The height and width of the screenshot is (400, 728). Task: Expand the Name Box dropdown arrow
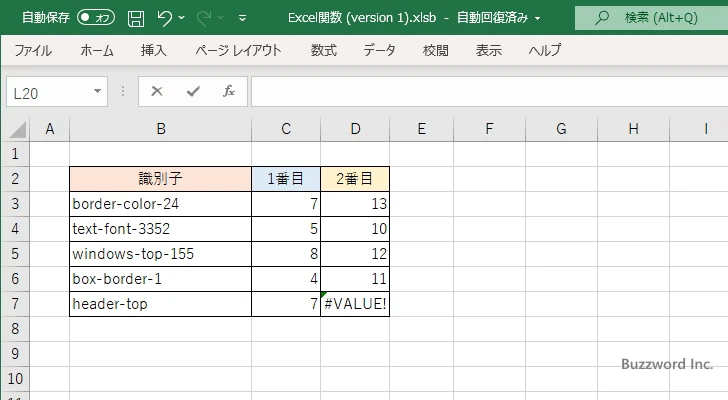[98, 91]
